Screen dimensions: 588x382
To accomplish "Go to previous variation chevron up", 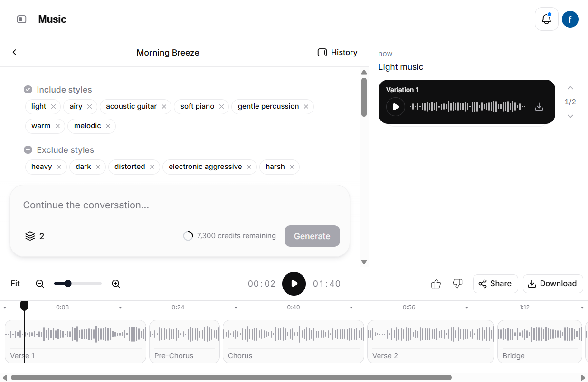I will 570,88.
